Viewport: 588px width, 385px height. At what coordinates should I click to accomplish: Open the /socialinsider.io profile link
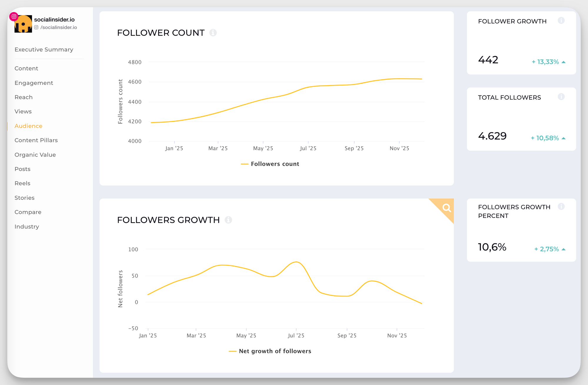(x=58, y=27)
